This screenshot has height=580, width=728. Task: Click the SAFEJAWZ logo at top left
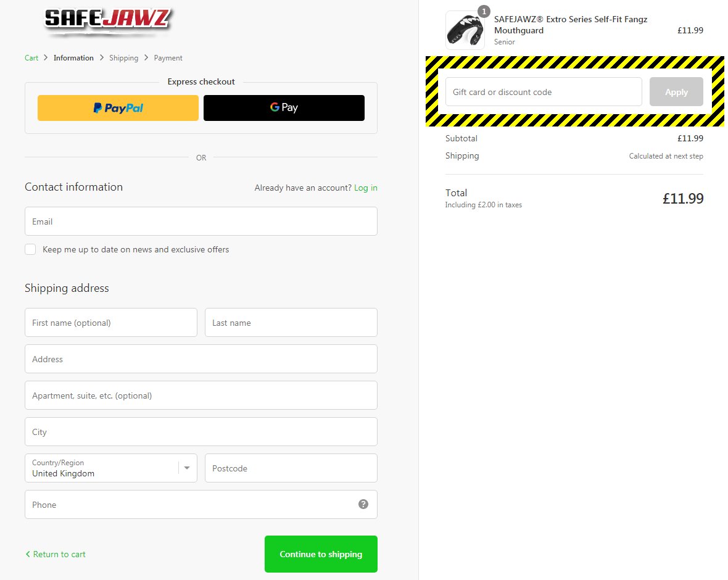point(108,20)
